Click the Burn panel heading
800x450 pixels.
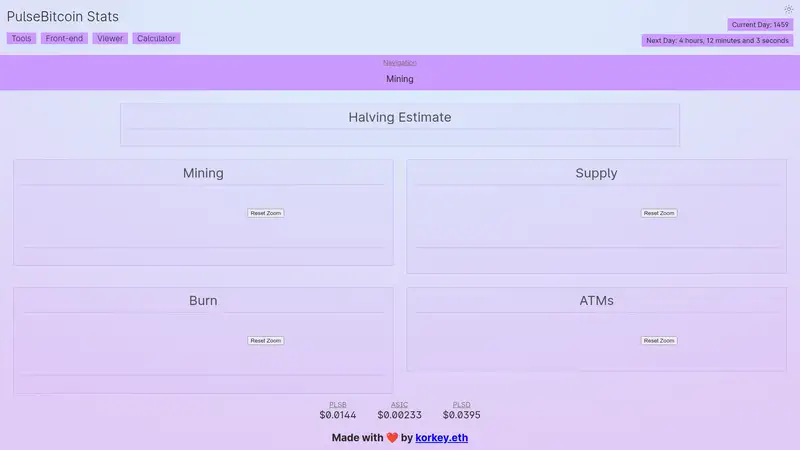click(203, 301)
